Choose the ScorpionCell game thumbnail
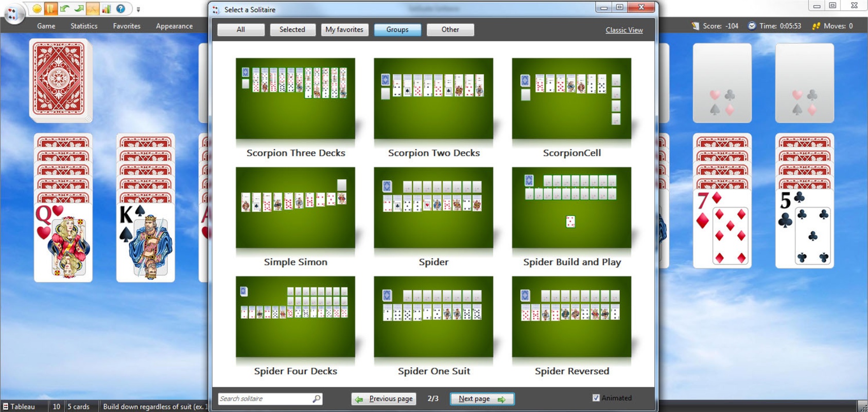 [x=571, y=98]
